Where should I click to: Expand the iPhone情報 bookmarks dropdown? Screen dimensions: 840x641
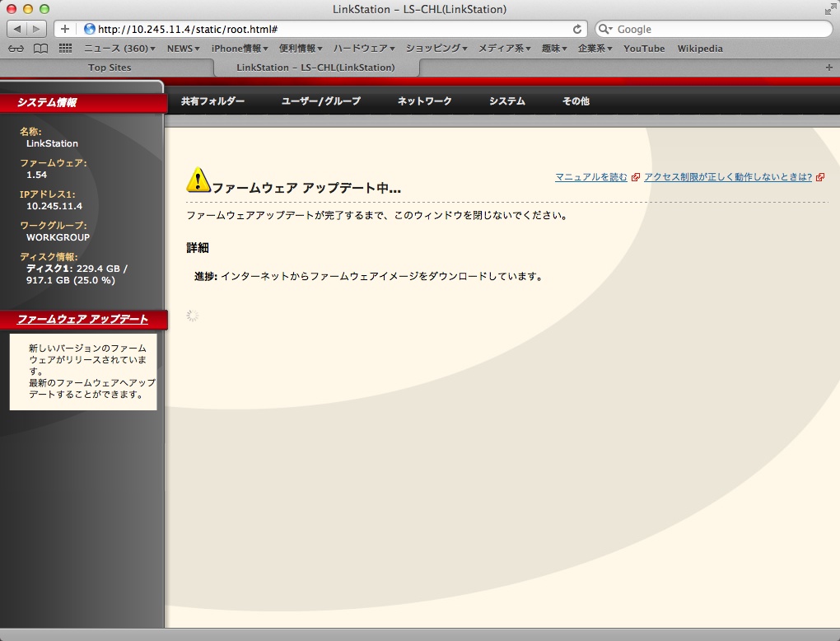[239, 49]
